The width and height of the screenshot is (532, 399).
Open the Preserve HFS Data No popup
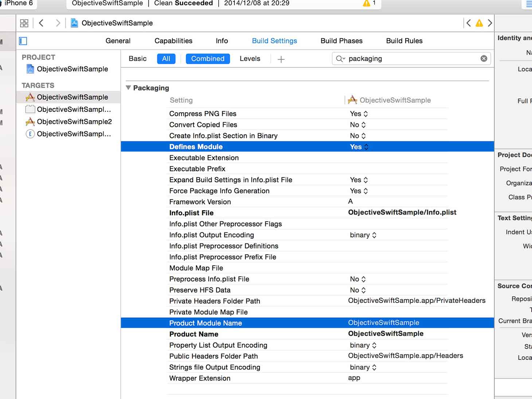click(358, 290)
